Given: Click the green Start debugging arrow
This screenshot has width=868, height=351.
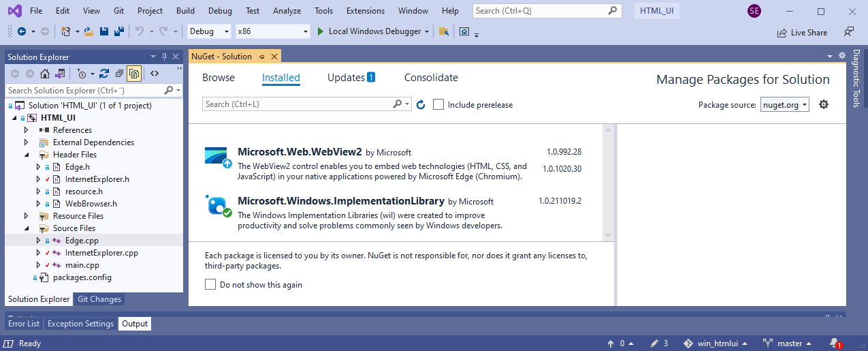Looking at the screenshot, I should (x=321, y=31).
